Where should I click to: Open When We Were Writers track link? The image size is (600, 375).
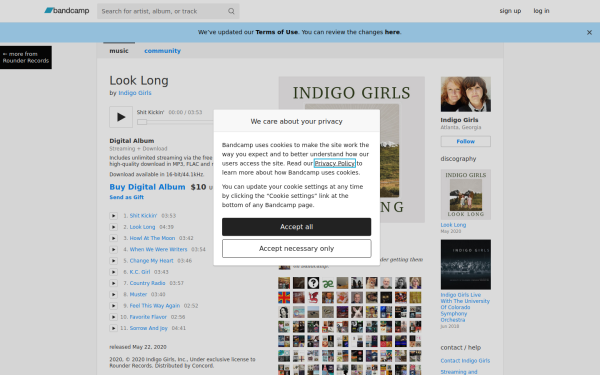(158, 249)
